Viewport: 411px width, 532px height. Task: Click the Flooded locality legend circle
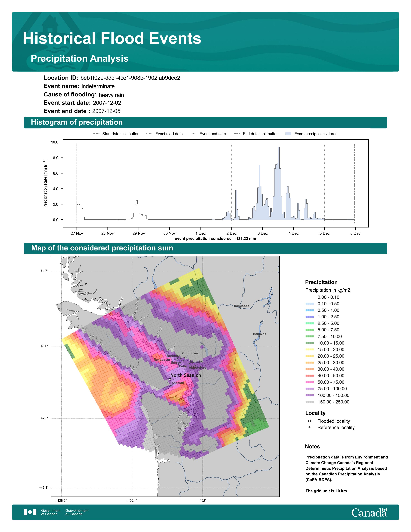point(309,421)
